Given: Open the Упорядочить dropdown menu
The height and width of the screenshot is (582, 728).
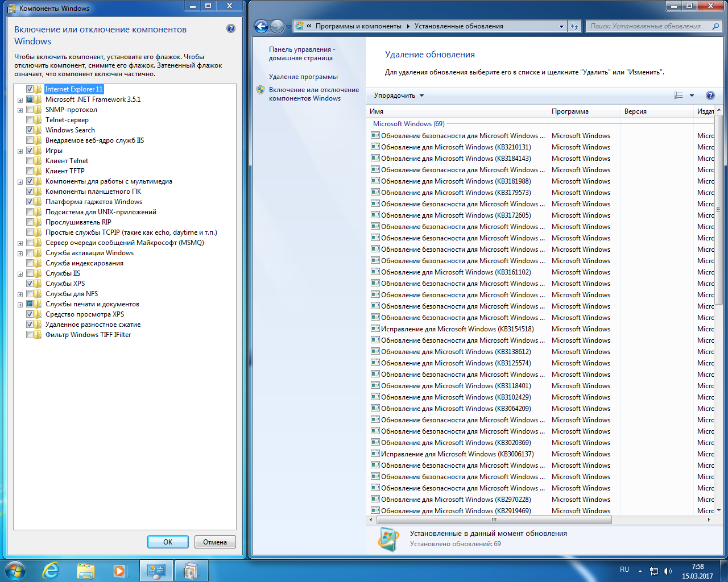Looking at the screenshot, I should 399,95.
